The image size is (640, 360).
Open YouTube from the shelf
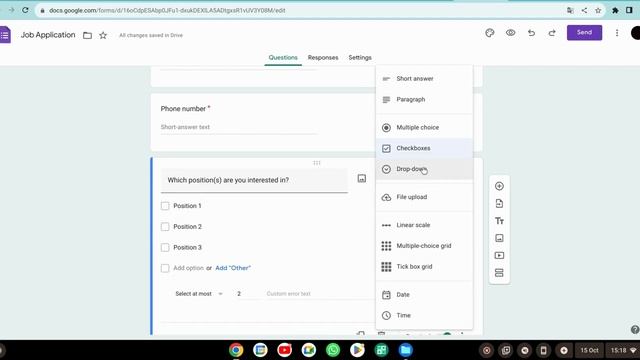point(284,350)
